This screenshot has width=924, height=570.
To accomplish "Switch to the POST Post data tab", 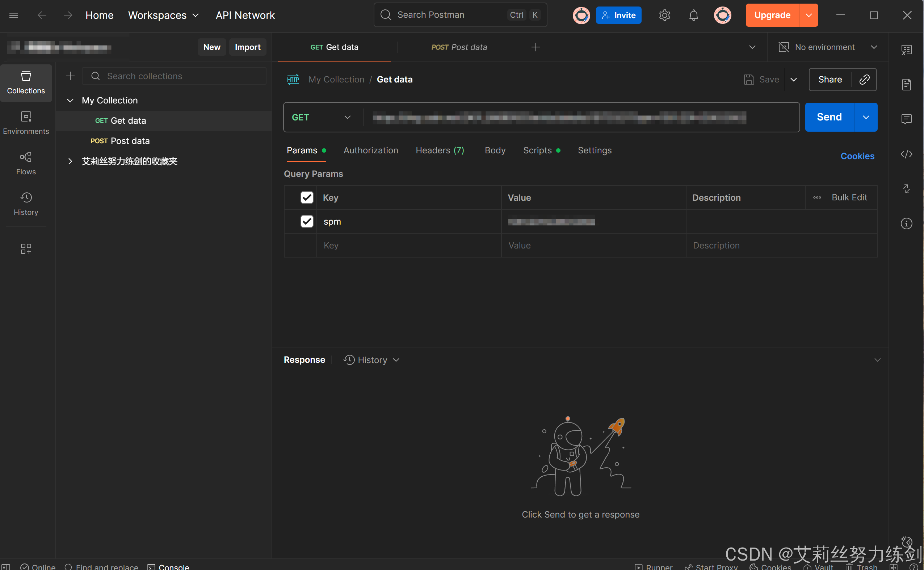I will (x=459, y=47).
